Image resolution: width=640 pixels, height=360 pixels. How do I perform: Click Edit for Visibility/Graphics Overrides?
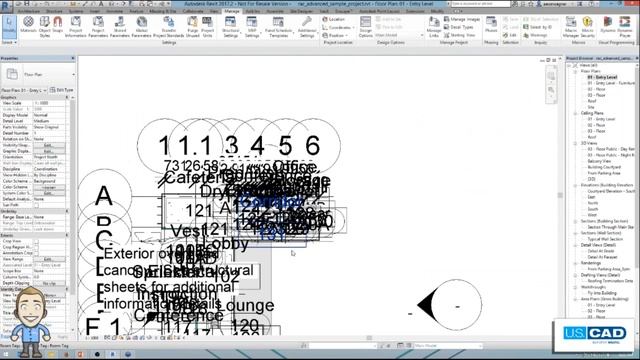[48, 145]
